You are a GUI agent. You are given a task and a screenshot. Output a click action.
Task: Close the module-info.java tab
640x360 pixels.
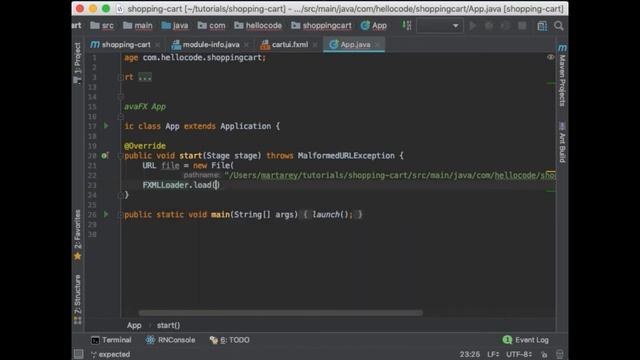(x=246, y=45)
